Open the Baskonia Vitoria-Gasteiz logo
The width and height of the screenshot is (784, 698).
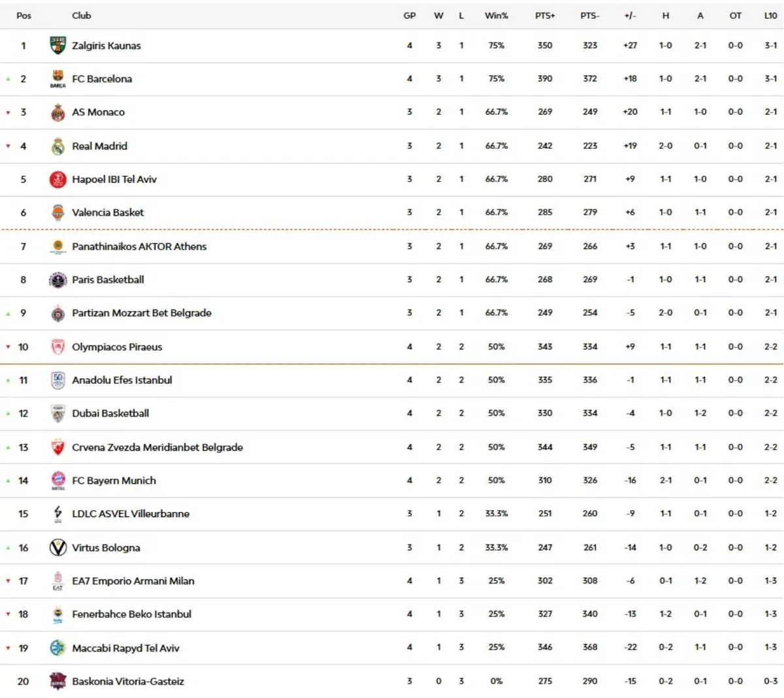coord(58,681)
